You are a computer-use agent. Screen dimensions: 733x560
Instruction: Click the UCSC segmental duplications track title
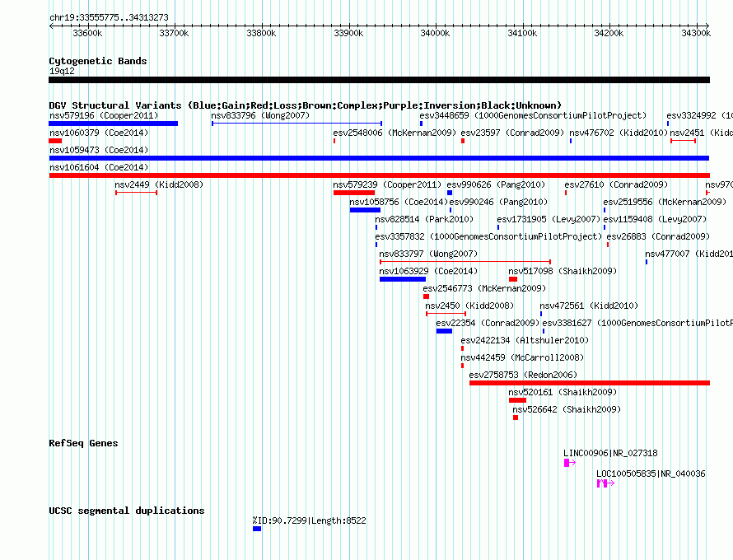[x=127, y=511]
